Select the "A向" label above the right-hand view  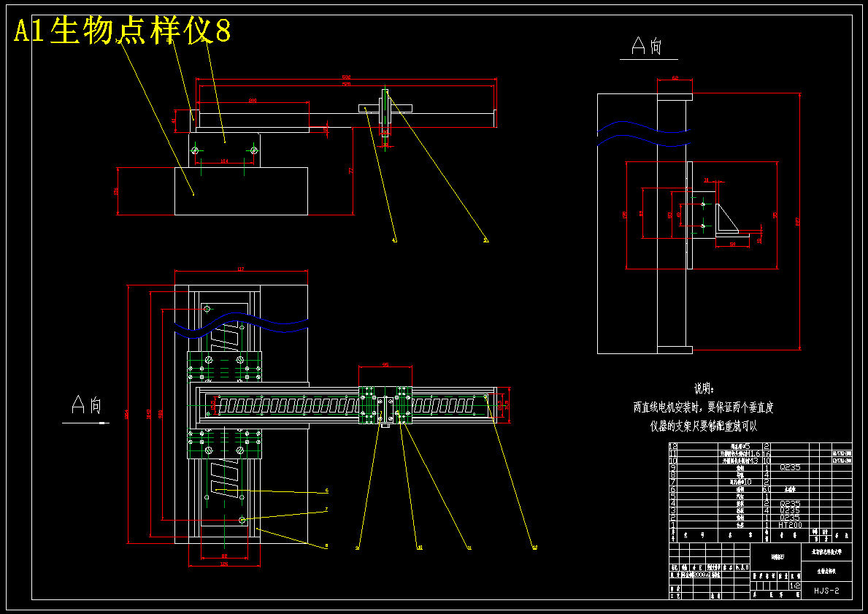click(647, 46)
